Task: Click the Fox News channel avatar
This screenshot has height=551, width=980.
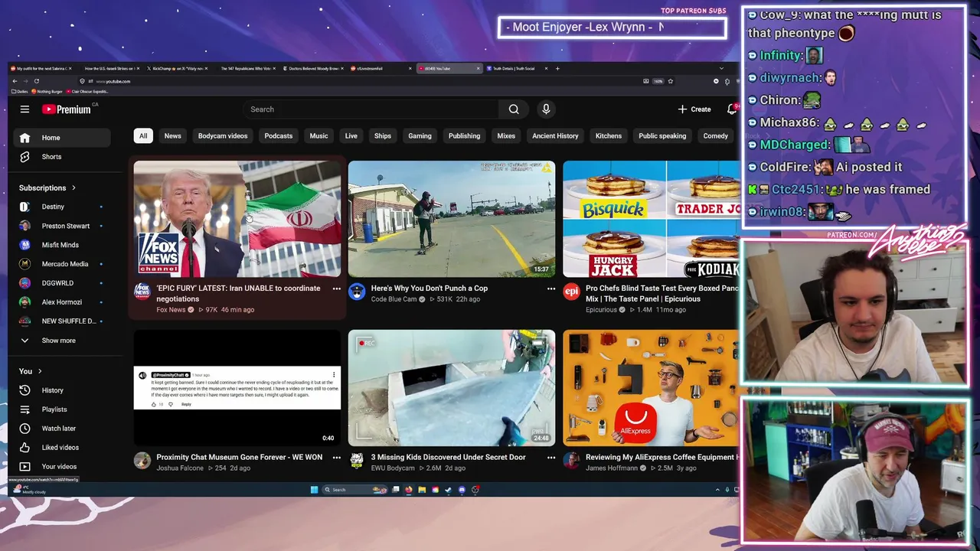Action: 142,291
